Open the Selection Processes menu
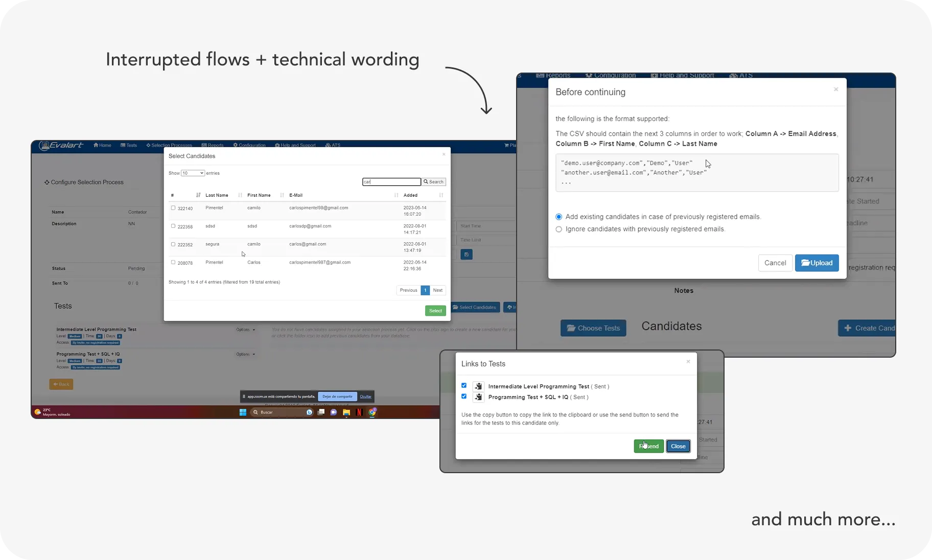The image size is (932, 560). tap(169, 145)
